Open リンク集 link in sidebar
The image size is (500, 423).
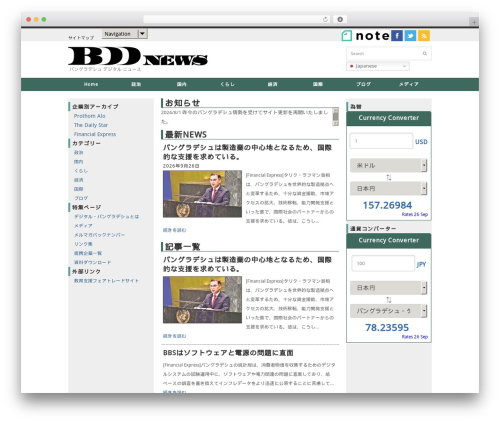(x=83, y=244)
